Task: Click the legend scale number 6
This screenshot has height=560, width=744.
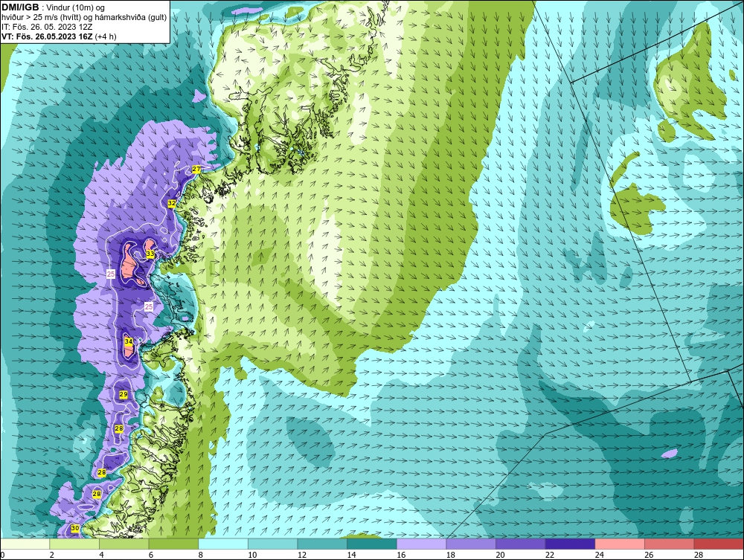Action: (x=151, y=555)
